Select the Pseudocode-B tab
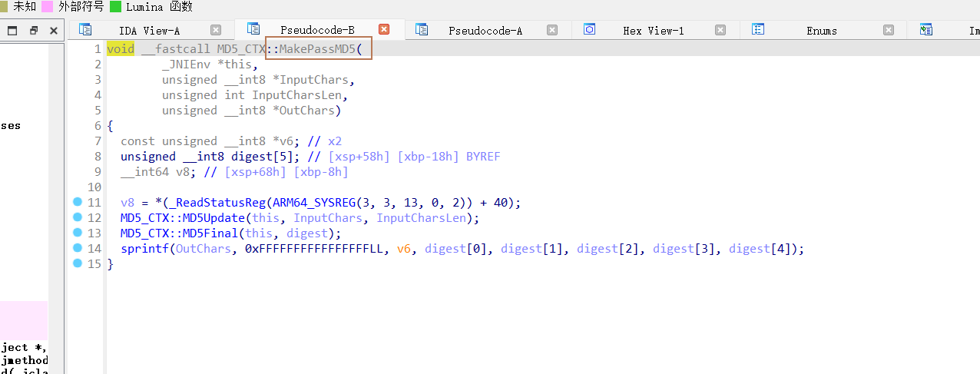 tap(317, 30)
